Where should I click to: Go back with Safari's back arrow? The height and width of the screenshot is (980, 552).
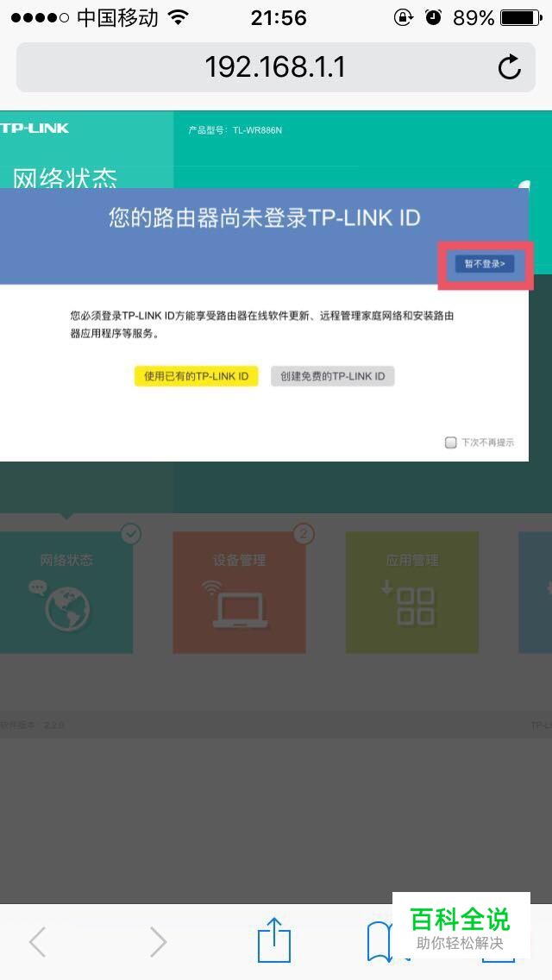(37, 941)
